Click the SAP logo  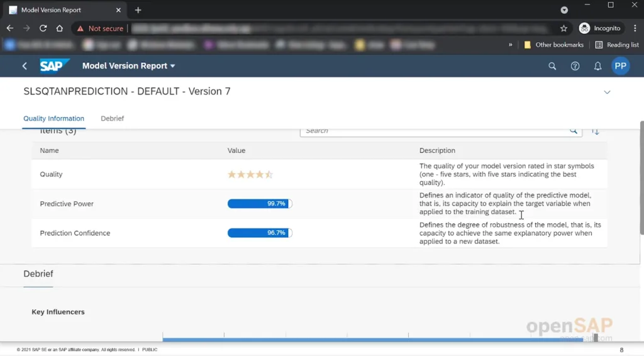point(54,65)
